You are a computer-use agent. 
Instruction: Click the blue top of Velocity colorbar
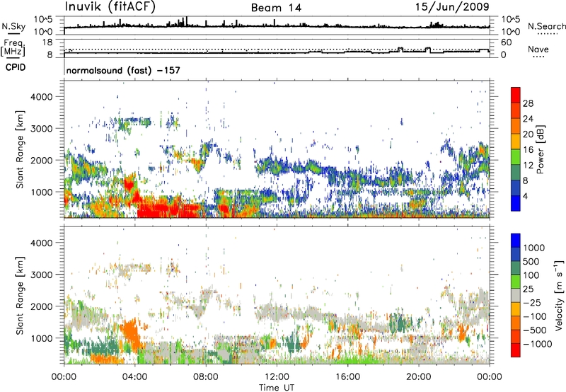pos(516,241)
